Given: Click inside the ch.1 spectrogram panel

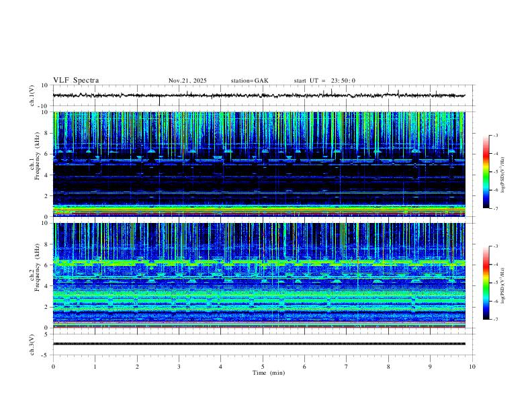Looking at the screenshot, I should pyautogui.click(x=259, y=164).
